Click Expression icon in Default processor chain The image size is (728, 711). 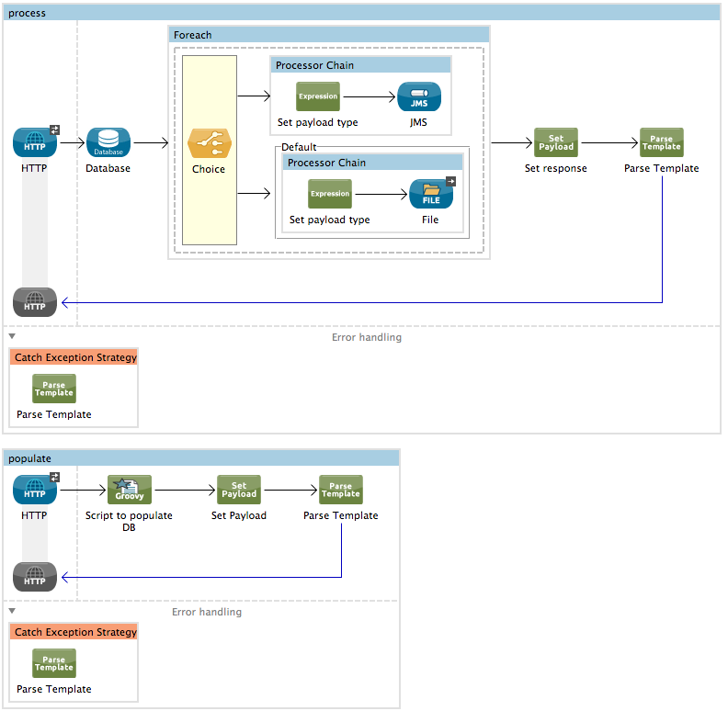point(330,195)
